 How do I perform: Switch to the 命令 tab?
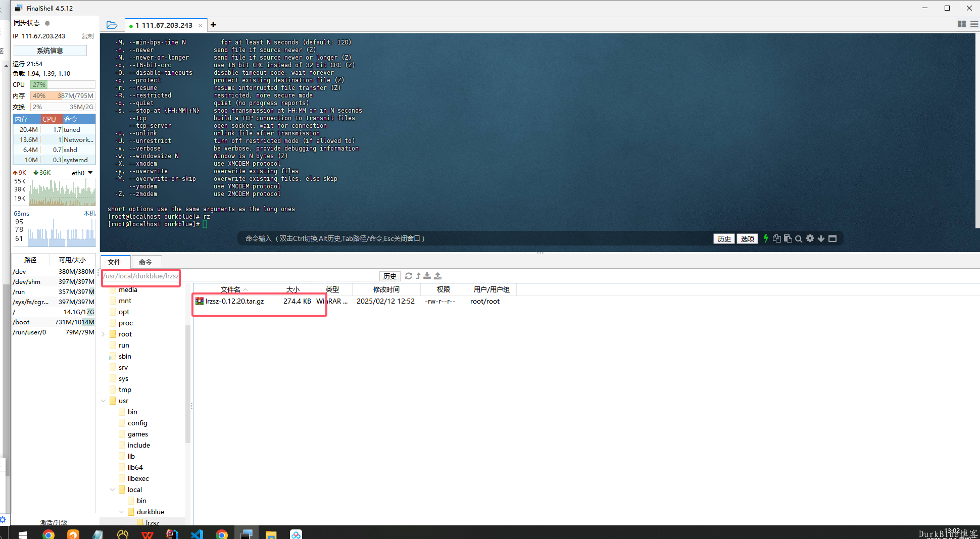(146, 262)
